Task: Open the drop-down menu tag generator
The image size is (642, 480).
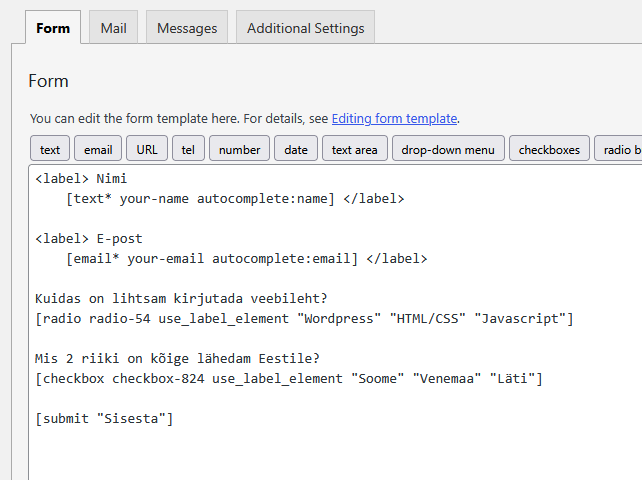Action: tap(448, 150)
